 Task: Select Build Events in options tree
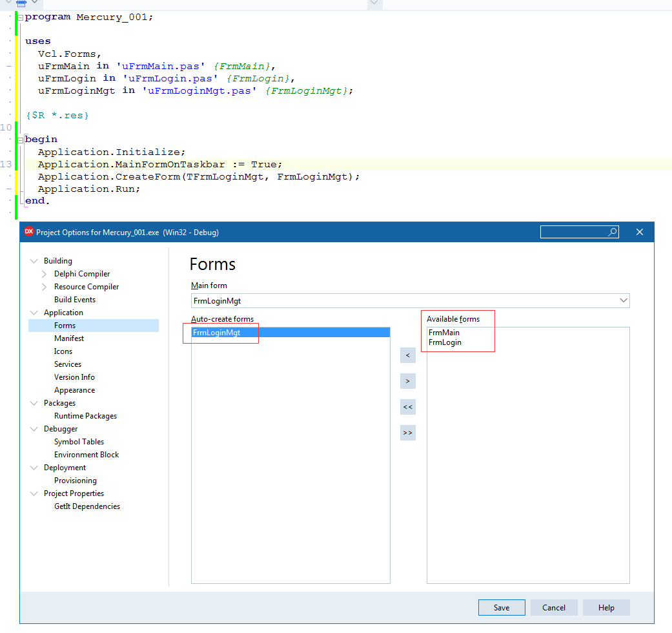[75, 299]
